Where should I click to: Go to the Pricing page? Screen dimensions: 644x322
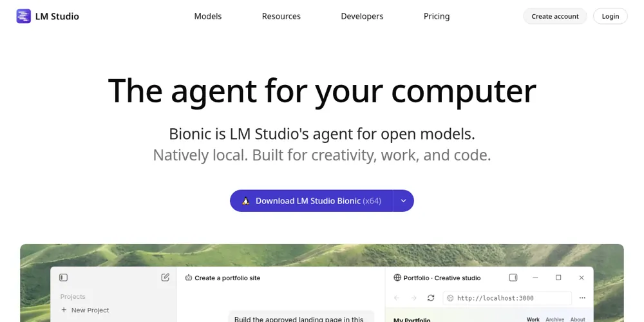pos(437,17)
